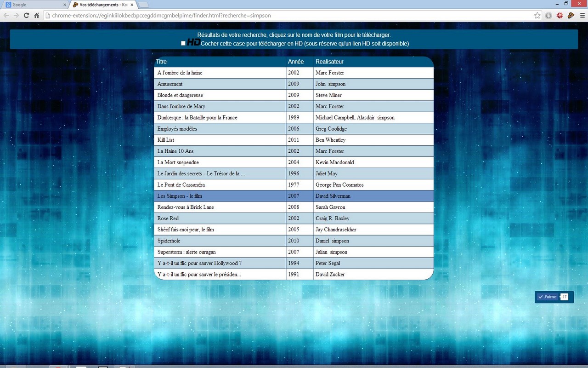Click director Peter Segal
588x368 pixels.
click(x=328, y=263)
